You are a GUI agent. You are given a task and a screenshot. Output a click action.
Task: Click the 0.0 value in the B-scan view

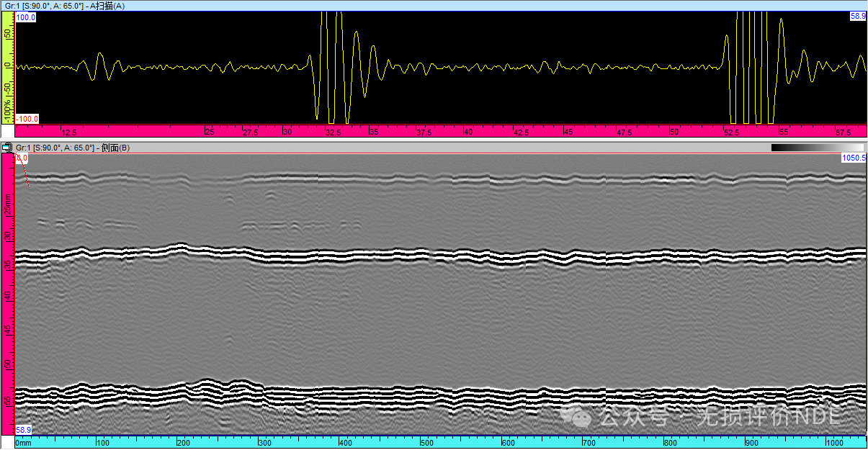22,158
